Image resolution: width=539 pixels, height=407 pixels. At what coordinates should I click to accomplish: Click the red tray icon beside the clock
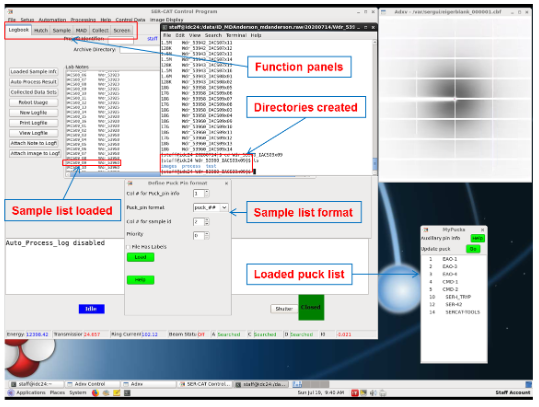[x=355, y=393]
